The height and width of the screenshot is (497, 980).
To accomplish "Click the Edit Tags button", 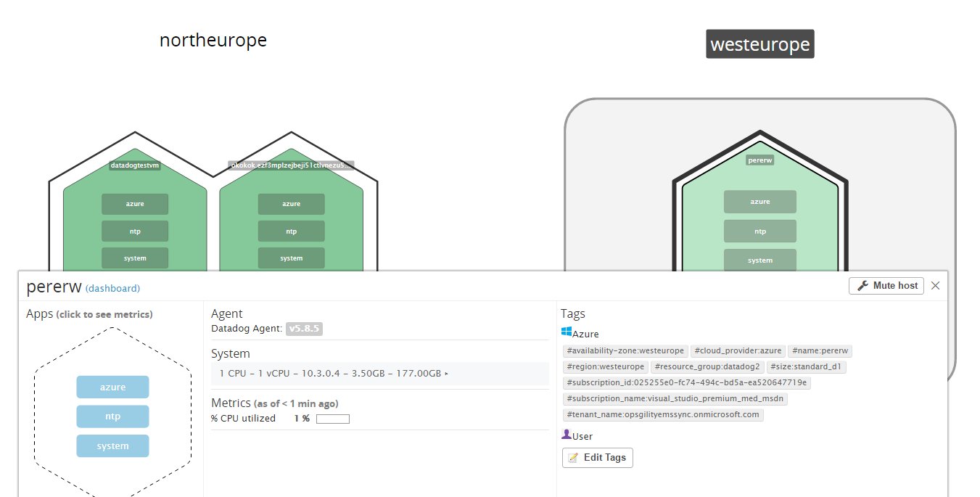I will [598, 458].
